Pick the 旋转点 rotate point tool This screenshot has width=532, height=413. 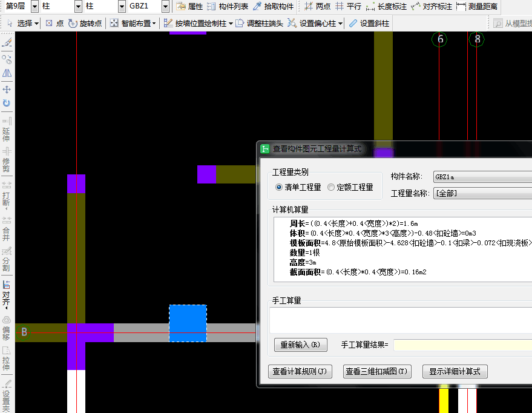pos(85,24)
